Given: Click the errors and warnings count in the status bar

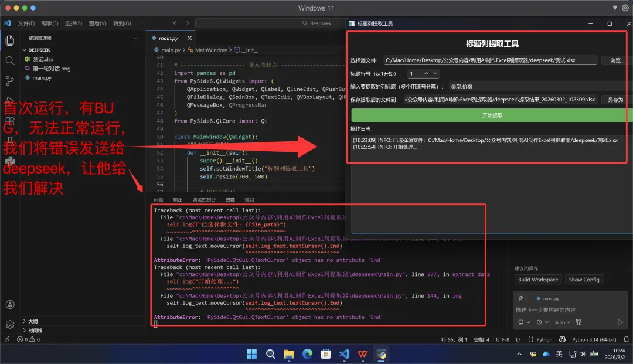Looking at the screenshot, I should pyautogui.click(x=28, y=339).
